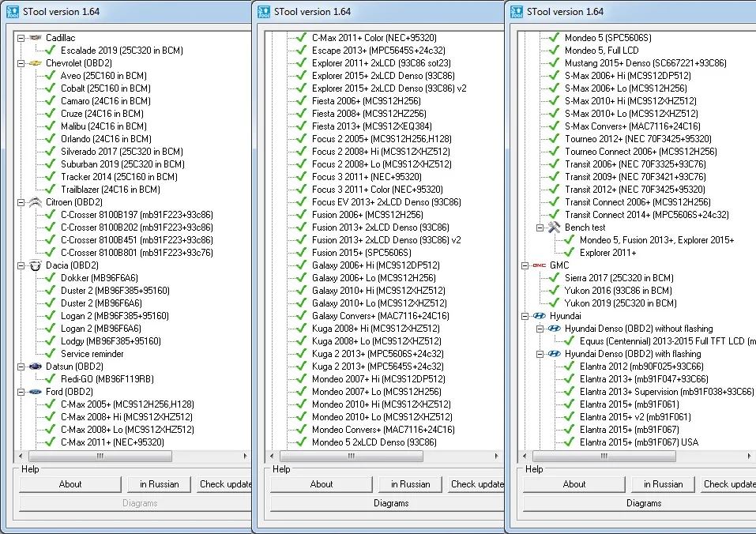Select Transit Connect 2014+ entry

(x=646, y=214)
